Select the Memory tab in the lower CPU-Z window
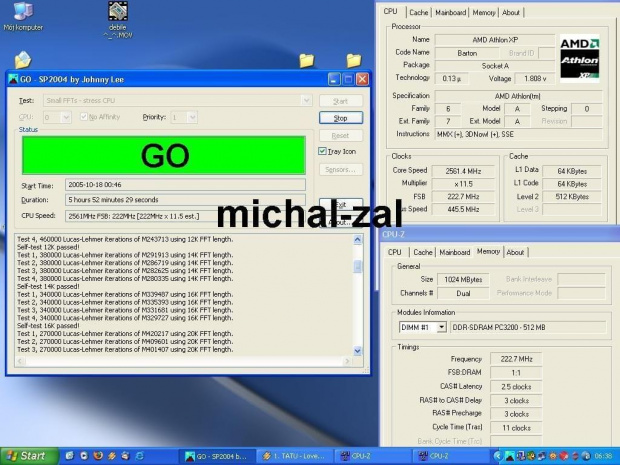 (x=488, y=251)
